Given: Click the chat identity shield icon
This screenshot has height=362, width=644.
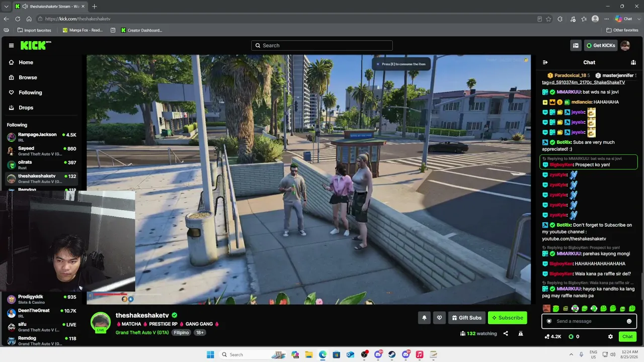Looking at the screenshot, I should point(549,321).
